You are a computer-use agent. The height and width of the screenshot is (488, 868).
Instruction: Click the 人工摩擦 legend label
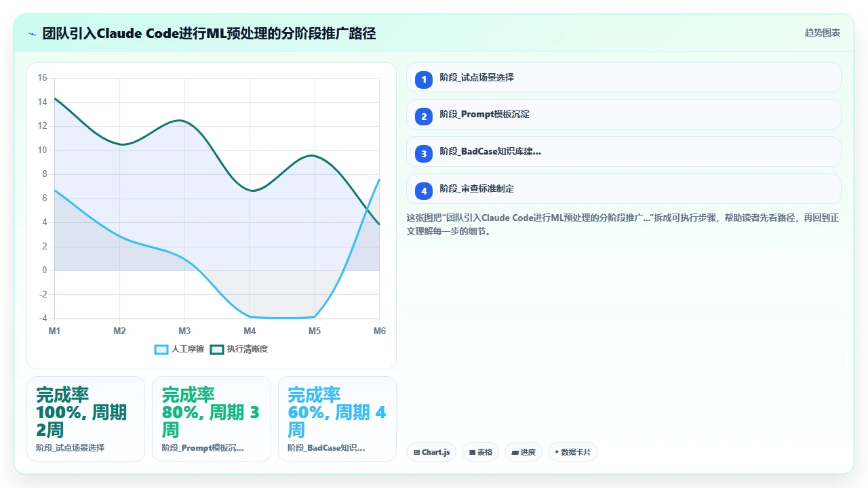tap(188, 349)
